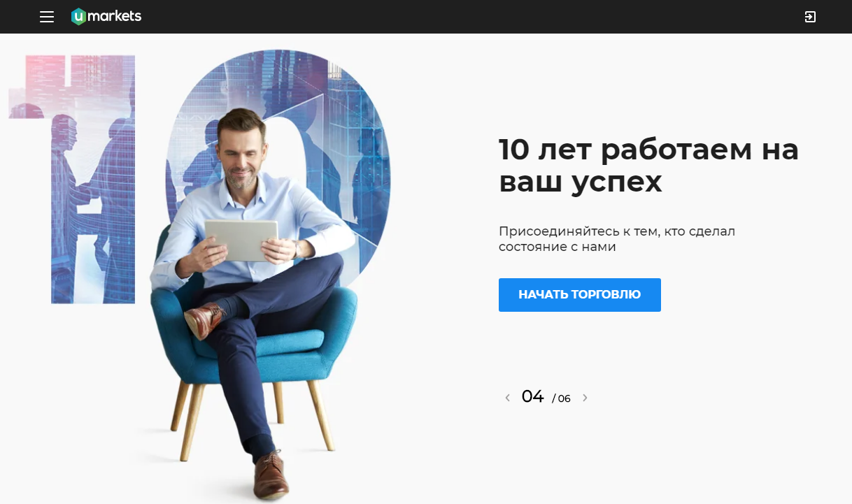Click "состояние с нами" text line
Viewport: 852px width, 504px height.
click(x=557, y=247)
